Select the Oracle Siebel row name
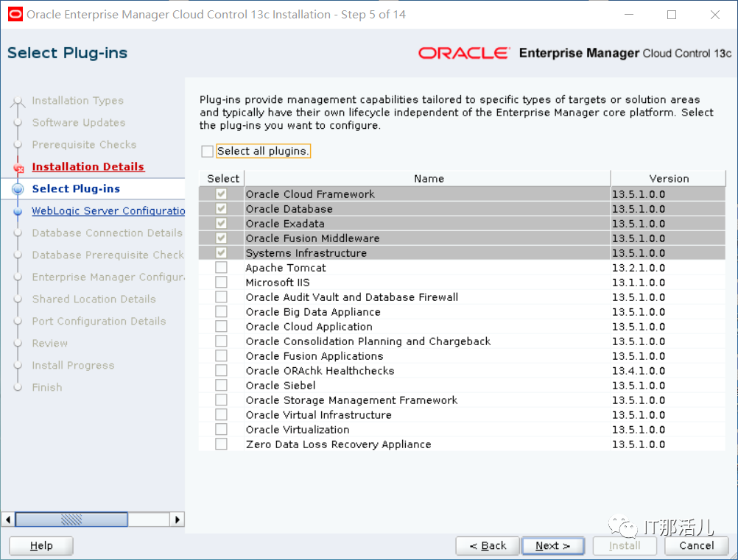Viewport: 738px width, 560px height. [x=281, y=386]
